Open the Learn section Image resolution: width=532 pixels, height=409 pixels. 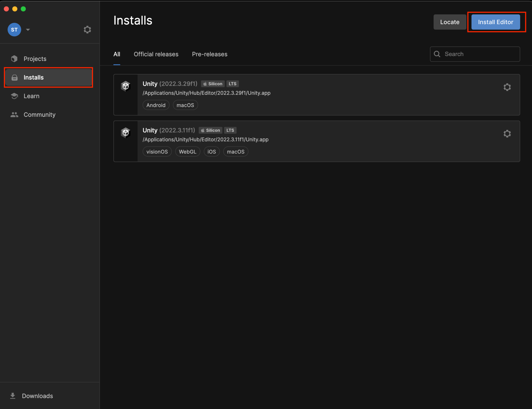[49, 96]
